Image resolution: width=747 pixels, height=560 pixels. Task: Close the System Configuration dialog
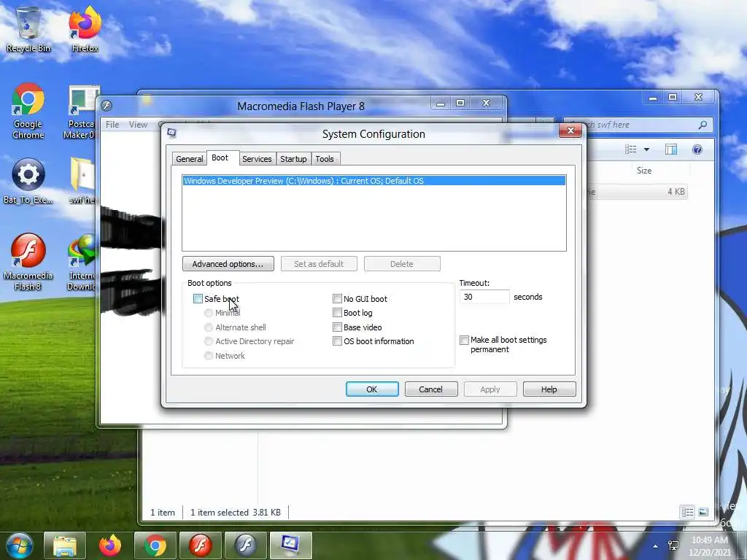(x=570, y=131)
